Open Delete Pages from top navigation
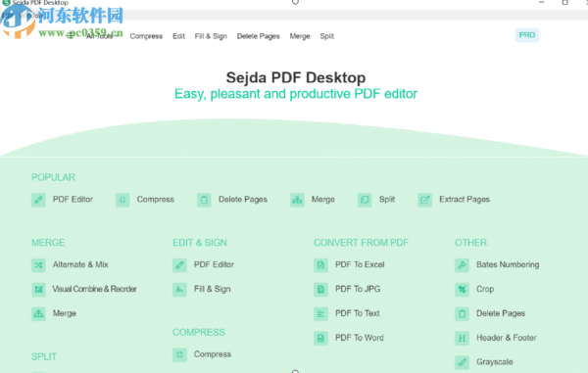This screenshot has width=588, height=373. point(258,36)
